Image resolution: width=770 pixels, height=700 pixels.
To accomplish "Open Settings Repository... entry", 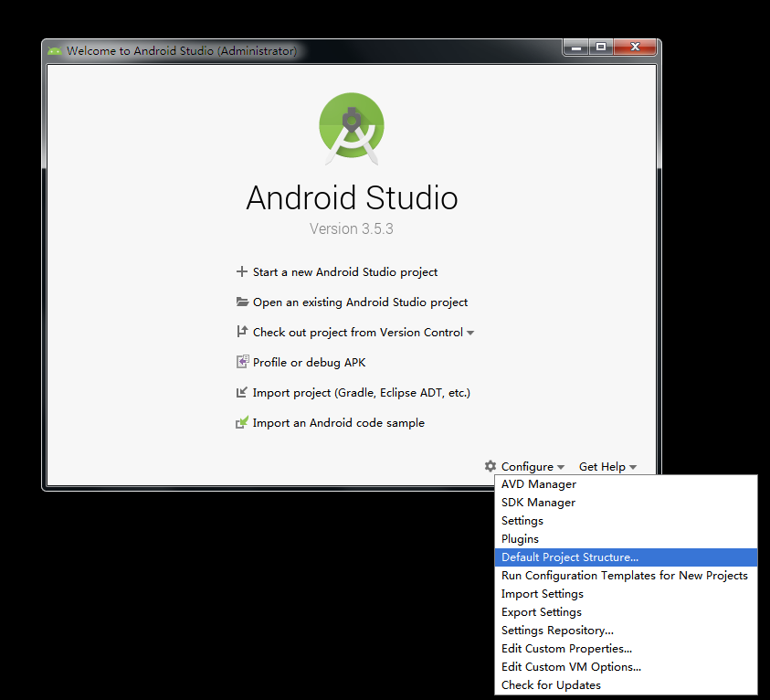I will point(626,631).
